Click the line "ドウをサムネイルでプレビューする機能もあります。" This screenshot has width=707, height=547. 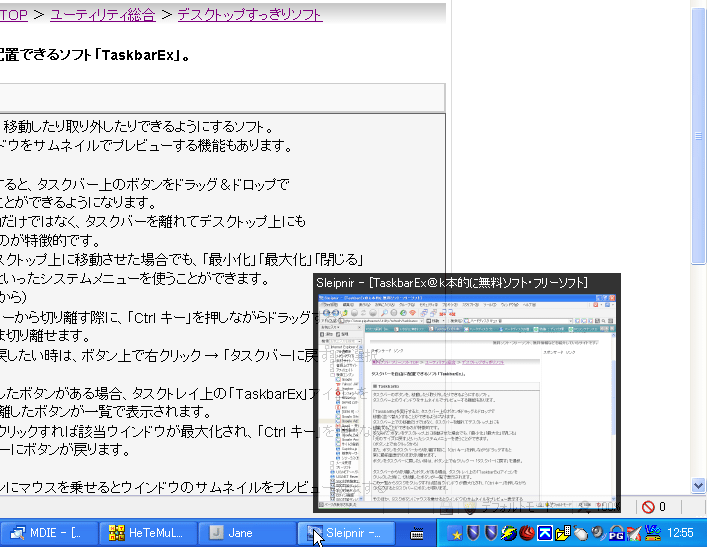[x=147, y=146]
